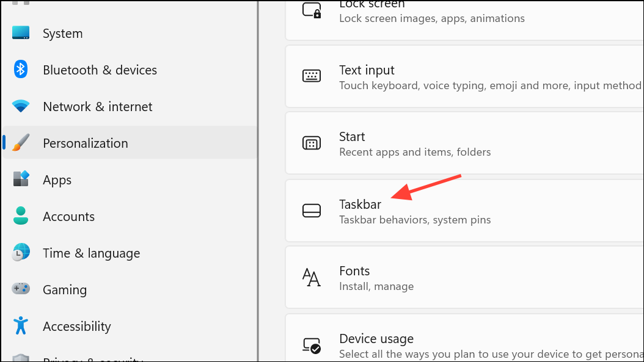
Task: Click the Taskbar icon in settings list
Action: point(312,211)
